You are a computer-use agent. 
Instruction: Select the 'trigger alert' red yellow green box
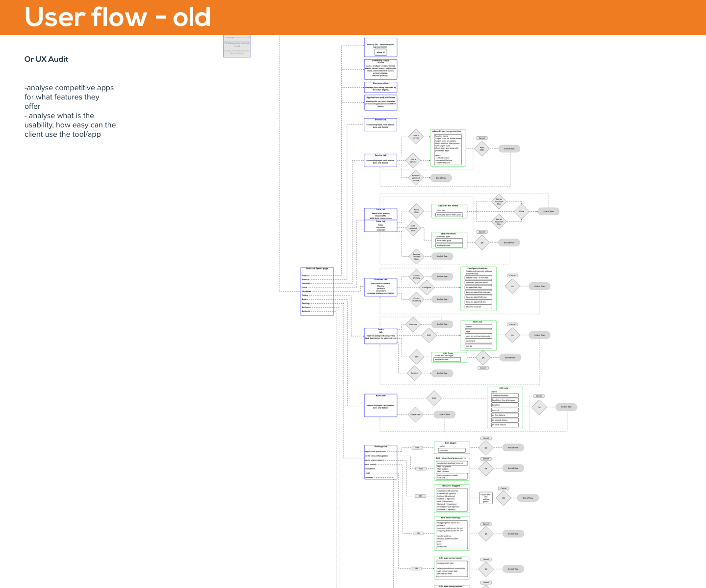pyautogui.click(x=486, y=498)
